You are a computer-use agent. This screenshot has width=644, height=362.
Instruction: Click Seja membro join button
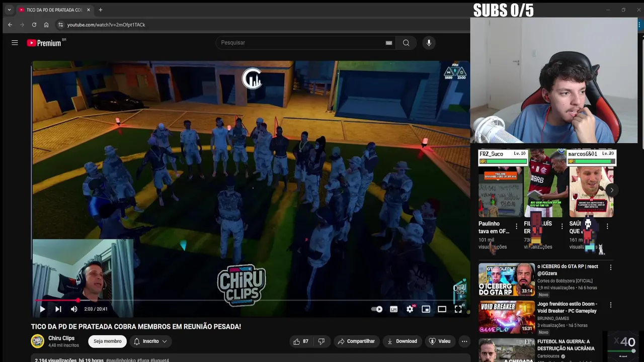[x=107, y=341]
